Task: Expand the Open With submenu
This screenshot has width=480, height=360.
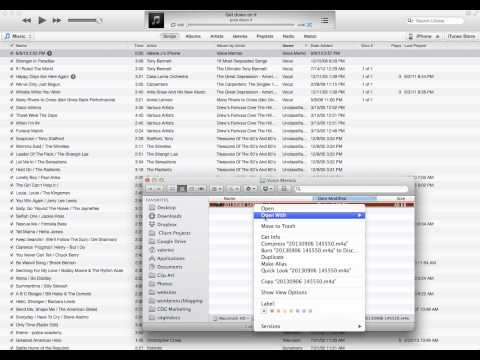Action: click(309, 215)
